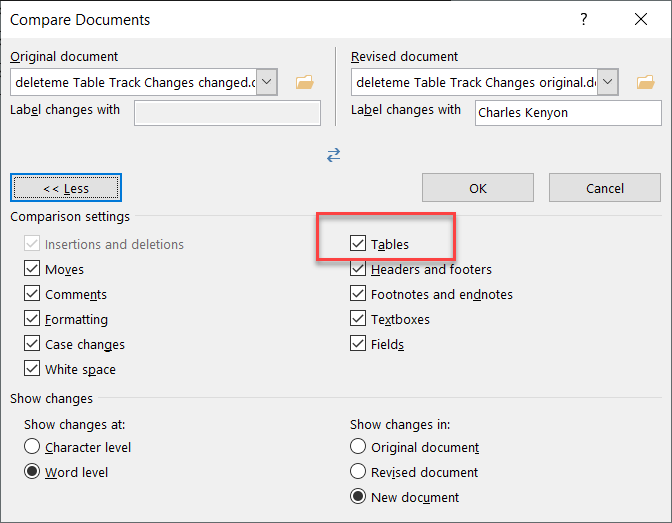
Task: Browse for the original document folder icon
Action: point(305,82)
